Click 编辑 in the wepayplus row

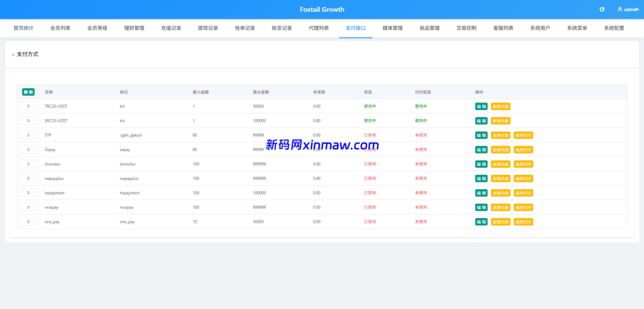click(481, 178)
